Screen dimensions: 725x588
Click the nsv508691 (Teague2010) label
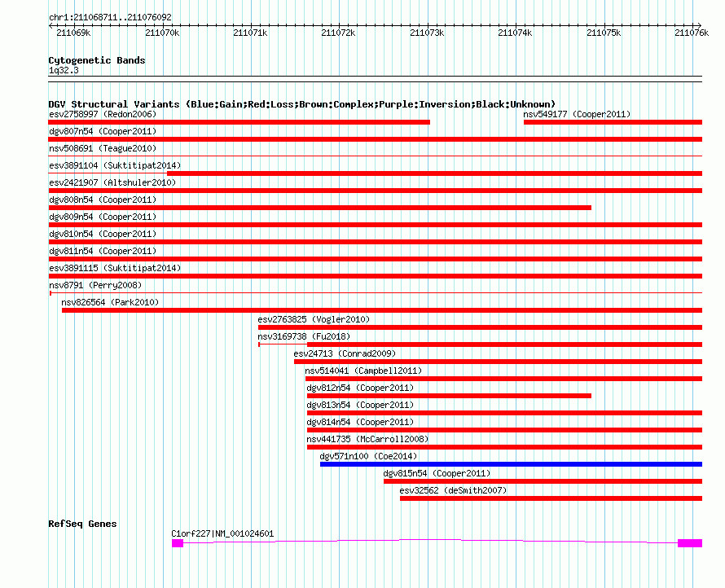103,148
